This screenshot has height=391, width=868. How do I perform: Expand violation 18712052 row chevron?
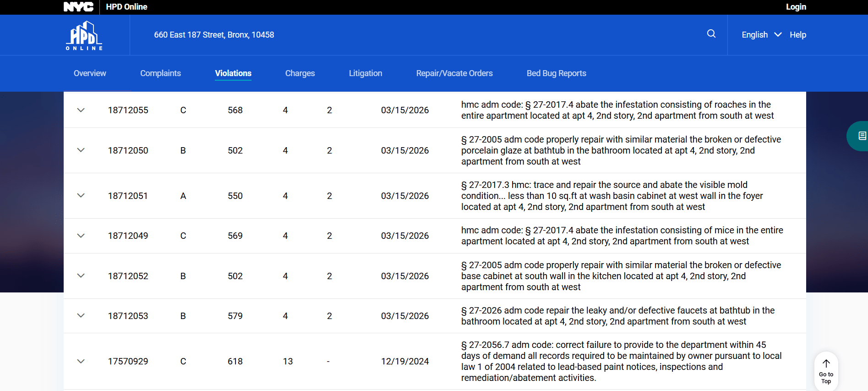(81, 276)
